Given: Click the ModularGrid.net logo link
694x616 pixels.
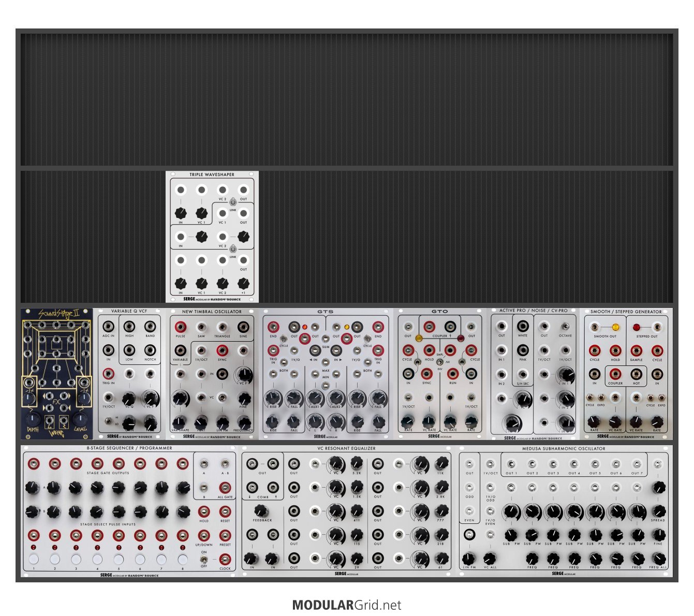Looking at the screenshot, I should [x=347, y=605].
